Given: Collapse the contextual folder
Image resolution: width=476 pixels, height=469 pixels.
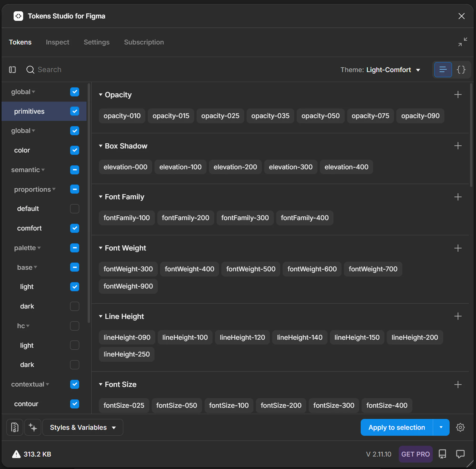Looking at the screenshot, I should tap(47, 384).
